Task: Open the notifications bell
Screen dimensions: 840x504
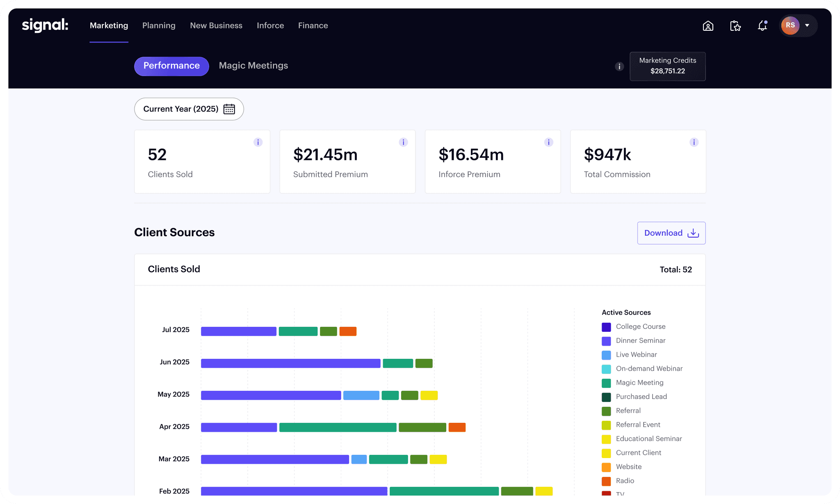Action: coord(762,25)
